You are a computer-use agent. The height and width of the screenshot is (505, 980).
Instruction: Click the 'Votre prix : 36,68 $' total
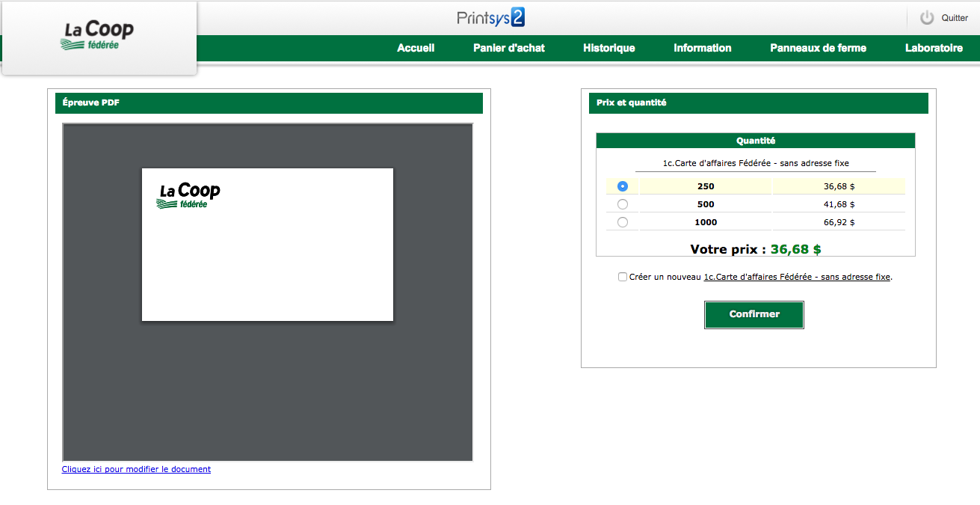pyautogui.click(x=756, y=249)
